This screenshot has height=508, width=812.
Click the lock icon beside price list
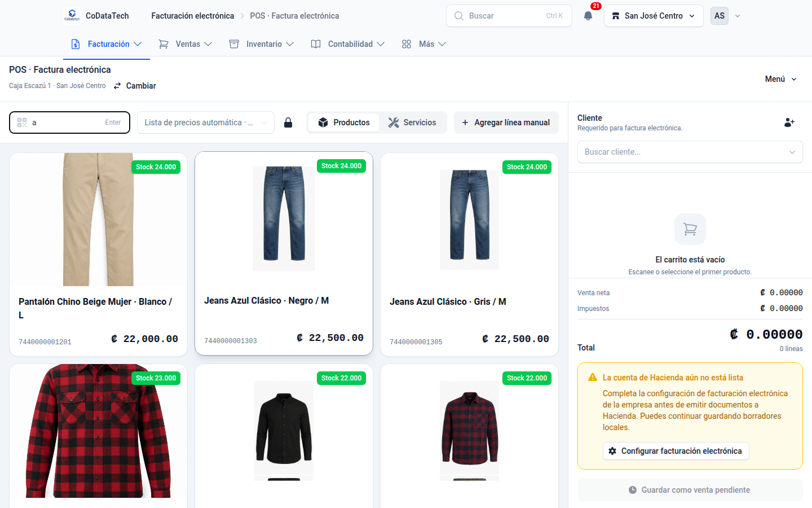pyautogui.click(x=288, y=122)
